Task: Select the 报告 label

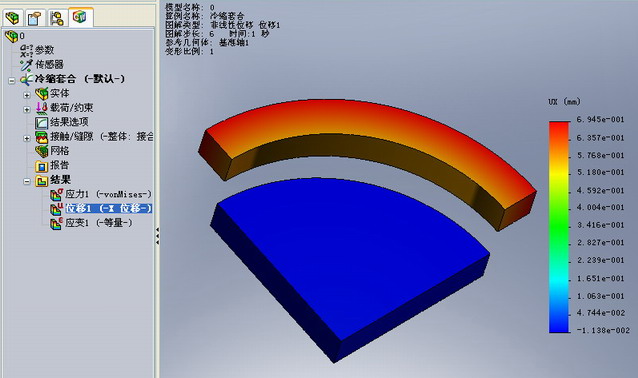Action: coord(59,165)
